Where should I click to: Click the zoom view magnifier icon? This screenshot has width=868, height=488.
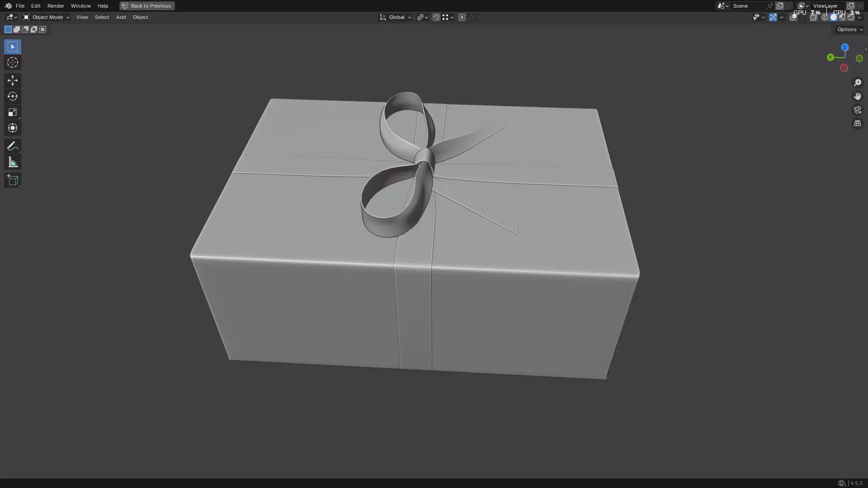(x=858, y=83)
